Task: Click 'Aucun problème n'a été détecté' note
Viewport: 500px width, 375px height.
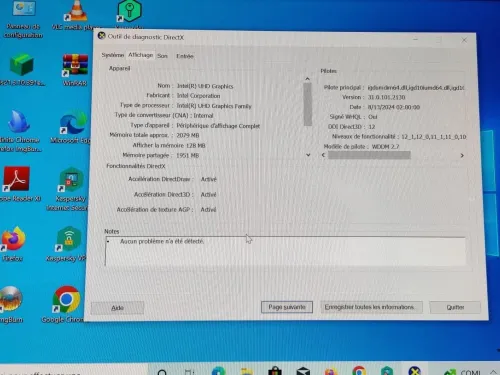Action: pyautogui.click(x=162, y=241)
